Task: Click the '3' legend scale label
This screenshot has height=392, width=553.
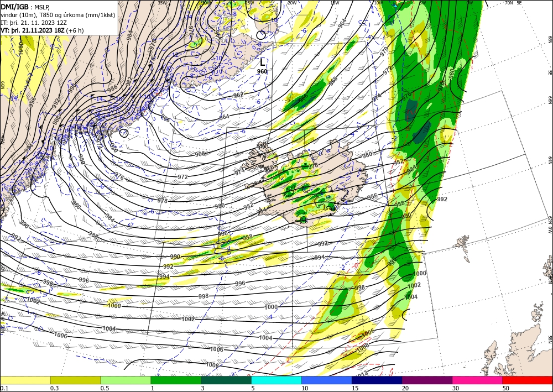Action: pyautogui.click(x=203, y=388)
